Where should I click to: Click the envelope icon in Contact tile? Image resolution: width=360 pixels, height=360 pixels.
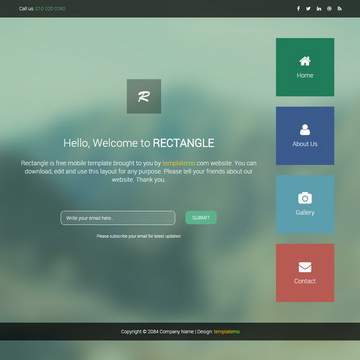(x=305, y=267)
